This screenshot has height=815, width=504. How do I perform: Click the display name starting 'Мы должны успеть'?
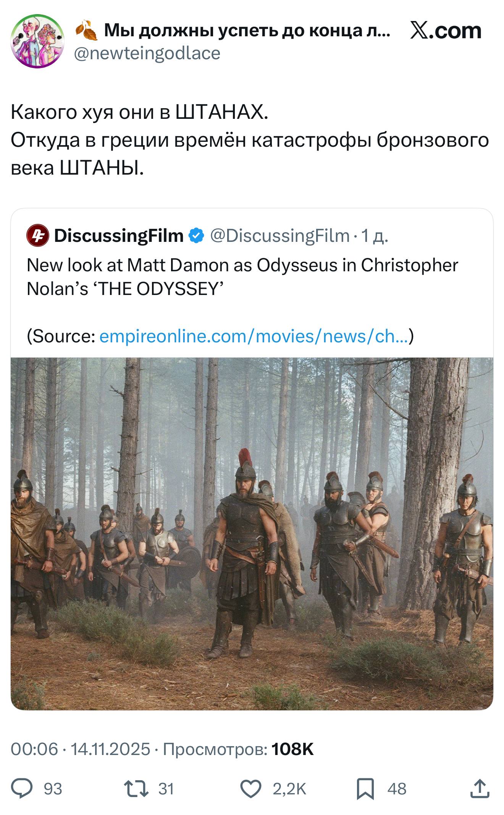pos(247,31)
